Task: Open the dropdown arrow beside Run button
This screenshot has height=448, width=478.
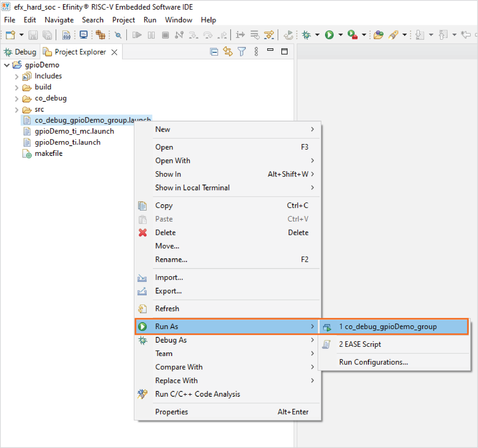Action: [340, 35]
